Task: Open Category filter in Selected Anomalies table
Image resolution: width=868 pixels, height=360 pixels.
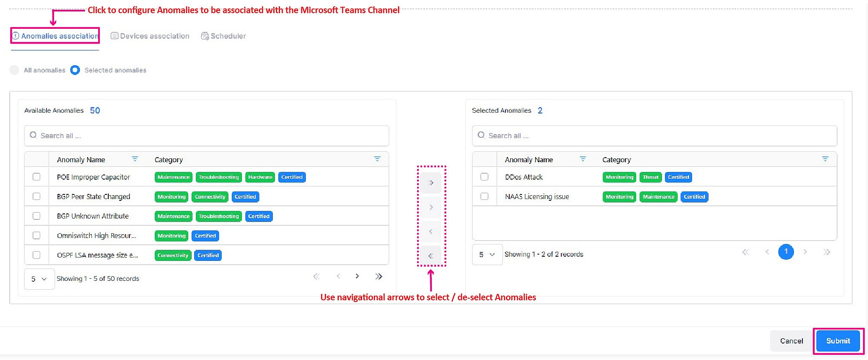Action: click(825, 159)
